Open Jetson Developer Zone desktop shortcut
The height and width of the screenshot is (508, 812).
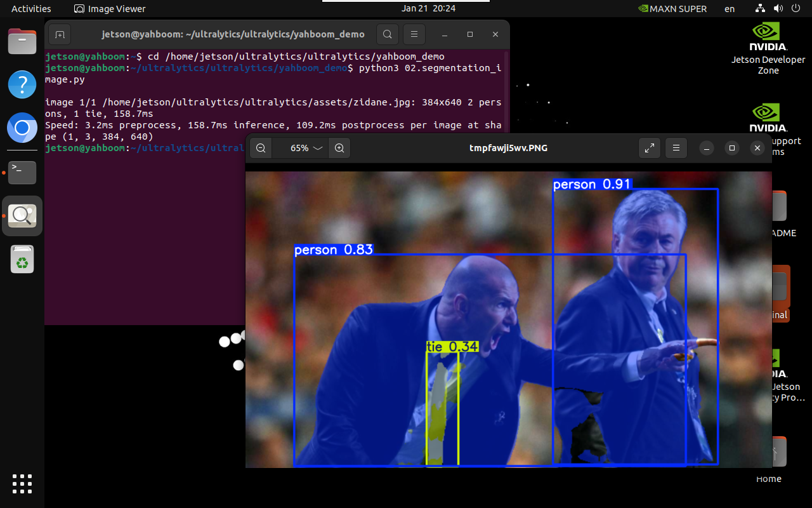[x=768, y=49]
